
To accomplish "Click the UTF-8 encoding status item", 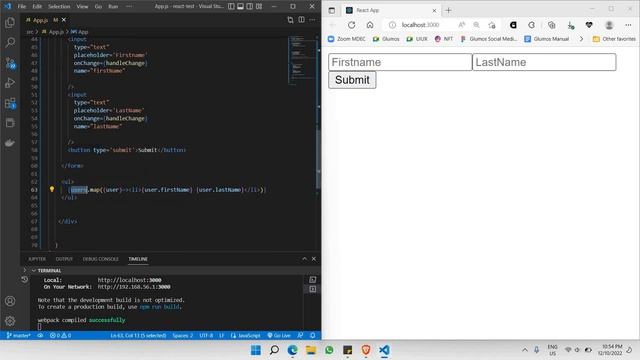I will coord(206,336).
